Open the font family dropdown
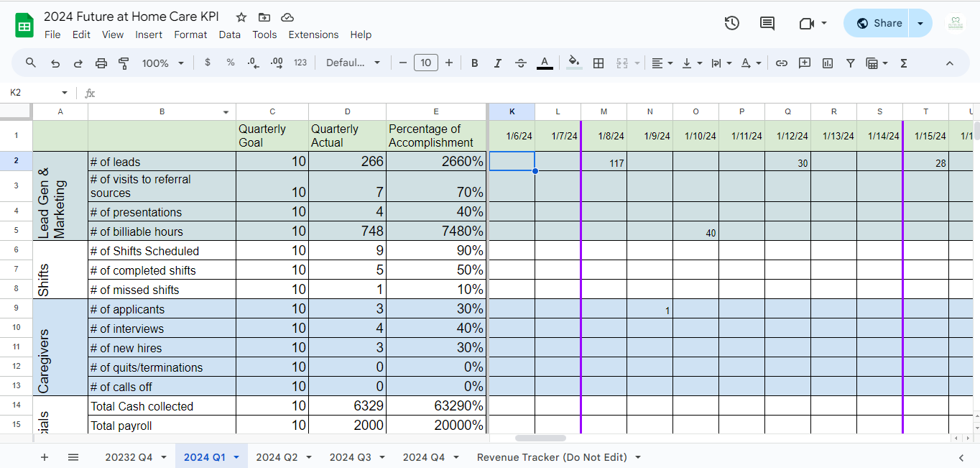The width and height of the screenshot is (980, 468). point(353,63)
